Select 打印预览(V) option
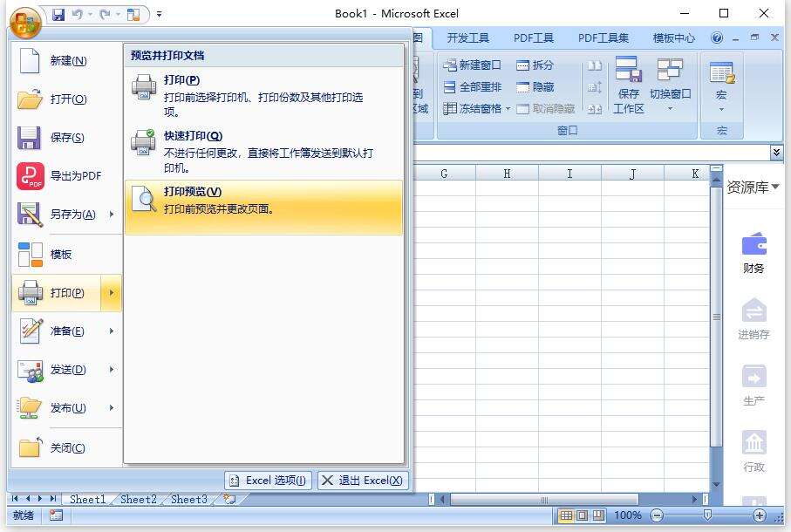This screenshot has height=532, width=791. pos(263,208)
